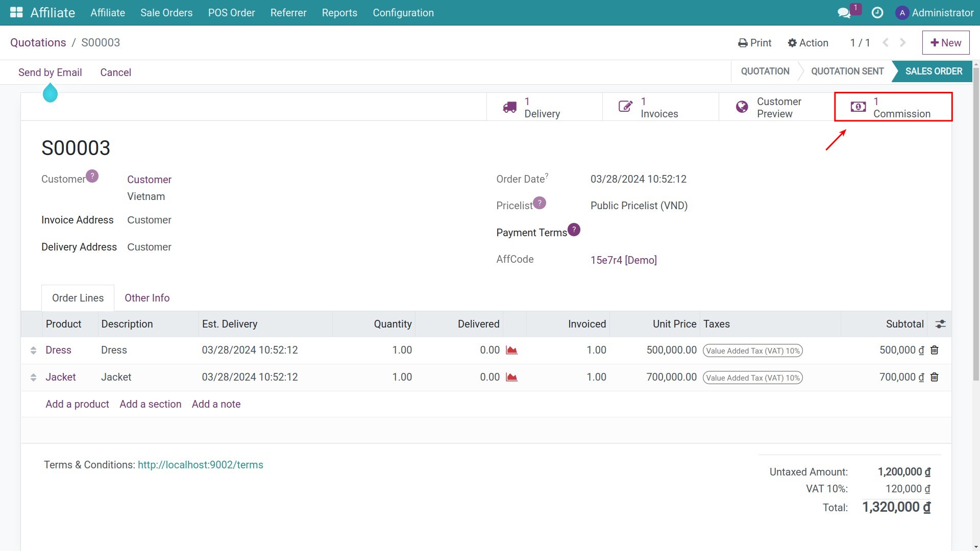Screen dimensions: 980x551
Task: Open the 1 Delivery smart button
Action: pyautogui.click(x=545, y=107)
